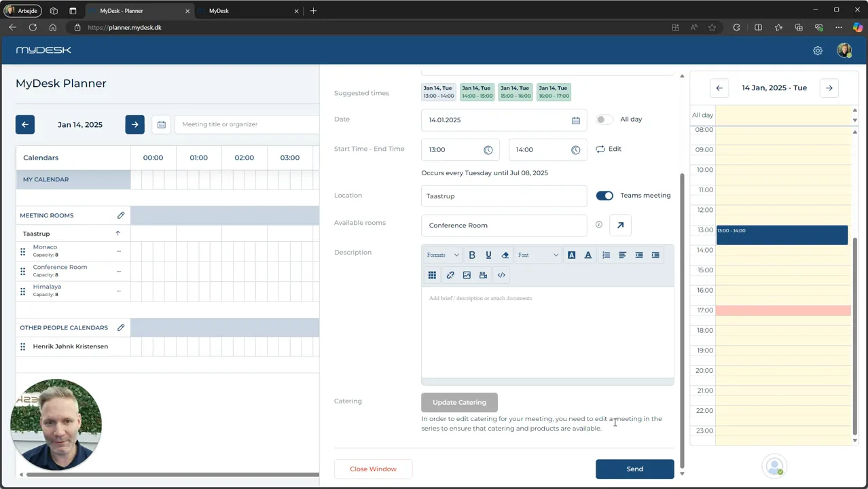Send the meeting invitation
The height and width of the screenshot is (489, 868).
[x=635, y=469]
